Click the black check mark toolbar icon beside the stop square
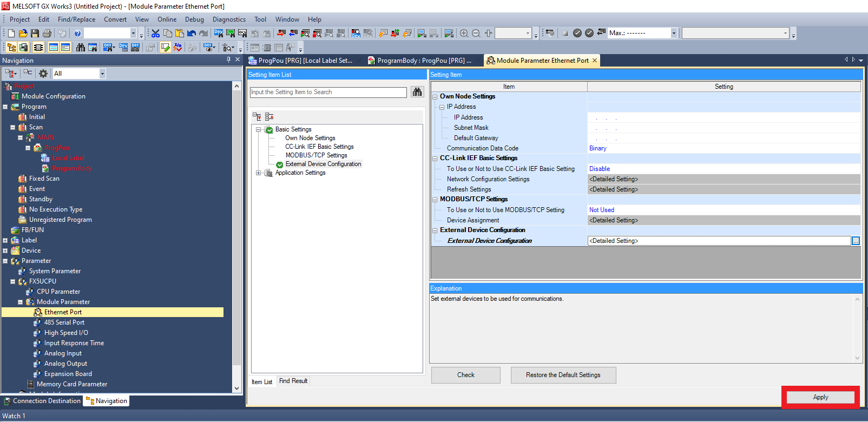Viewport: 868px width, 422px height. tap(577, 33)
